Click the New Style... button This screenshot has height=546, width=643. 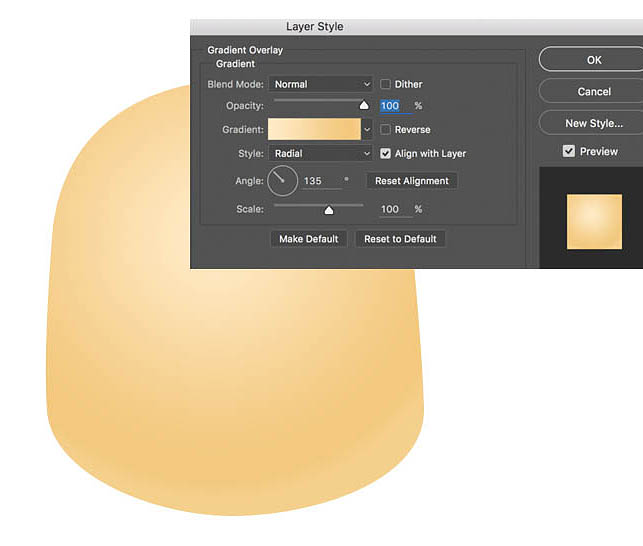coord(593,123)
